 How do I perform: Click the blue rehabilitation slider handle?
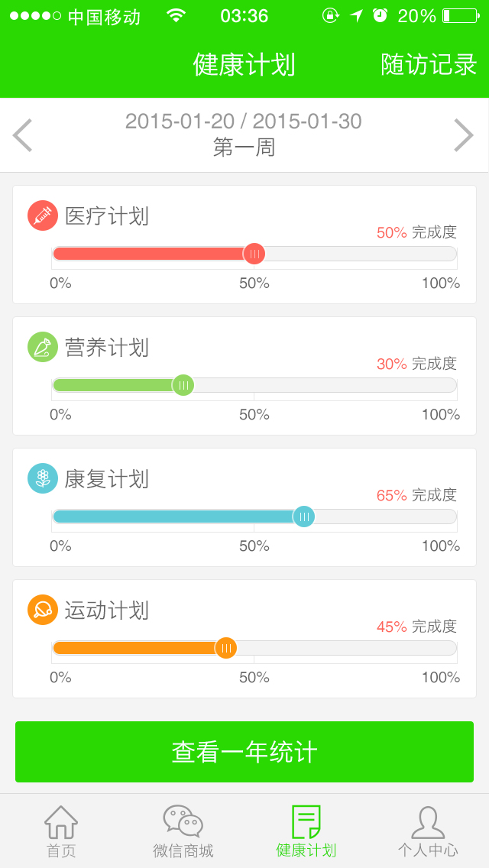[304, 517]
